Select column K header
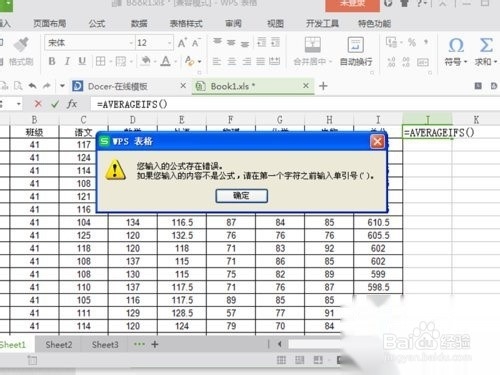This screenshot has width=500, height=375. [x=476, y=119]
